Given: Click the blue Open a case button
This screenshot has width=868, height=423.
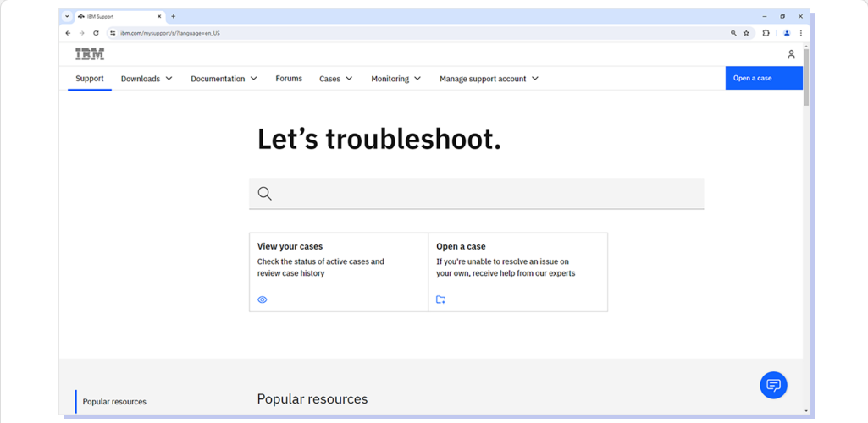Looking at the screenshot, I should 764,78.
